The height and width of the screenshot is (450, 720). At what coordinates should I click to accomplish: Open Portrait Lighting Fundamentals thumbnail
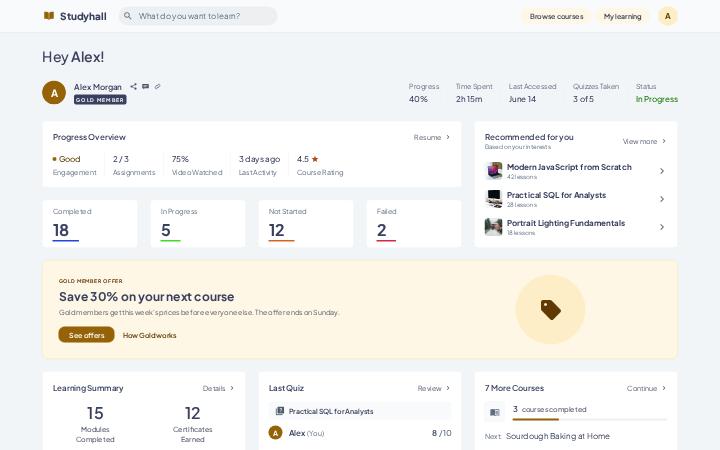point(494,227)
